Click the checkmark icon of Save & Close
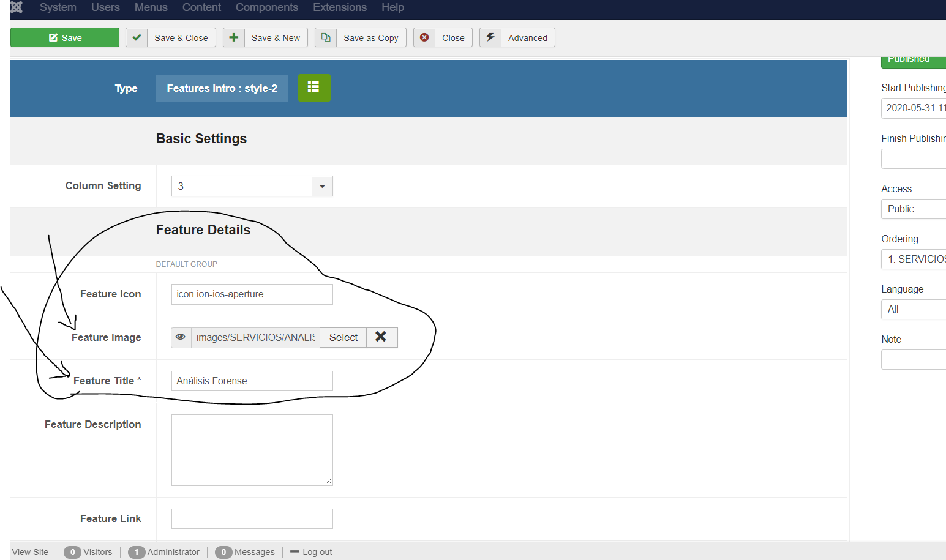 [137, 37]
